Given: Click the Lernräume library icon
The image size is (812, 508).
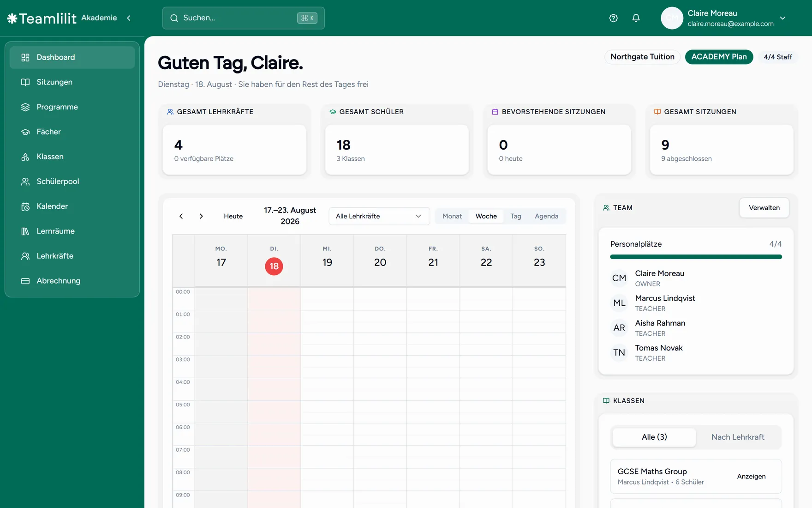Looking at the screenshot, I should 25,231.
